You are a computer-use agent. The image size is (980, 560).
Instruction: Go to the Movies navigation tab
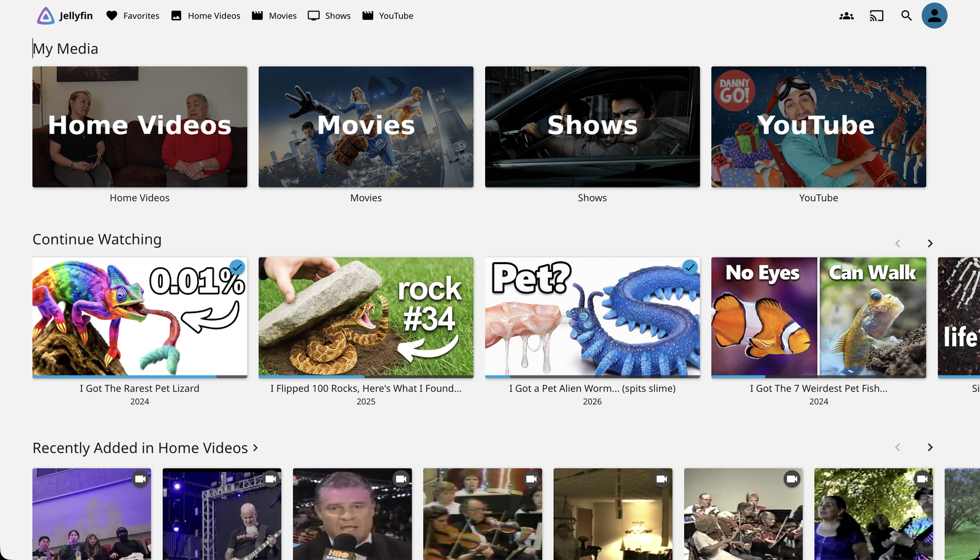[x=274, y=16]
